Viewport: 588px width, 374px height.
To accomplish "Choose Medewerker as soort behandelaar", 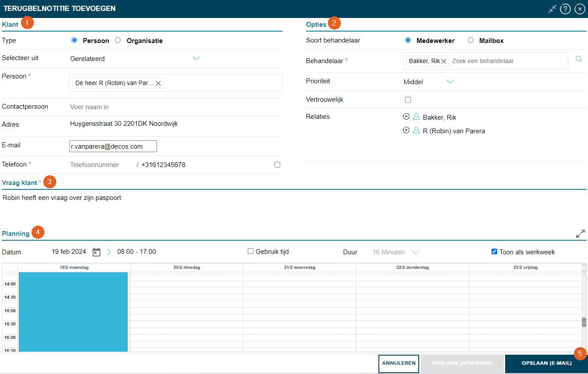I will tap(408, 40).
